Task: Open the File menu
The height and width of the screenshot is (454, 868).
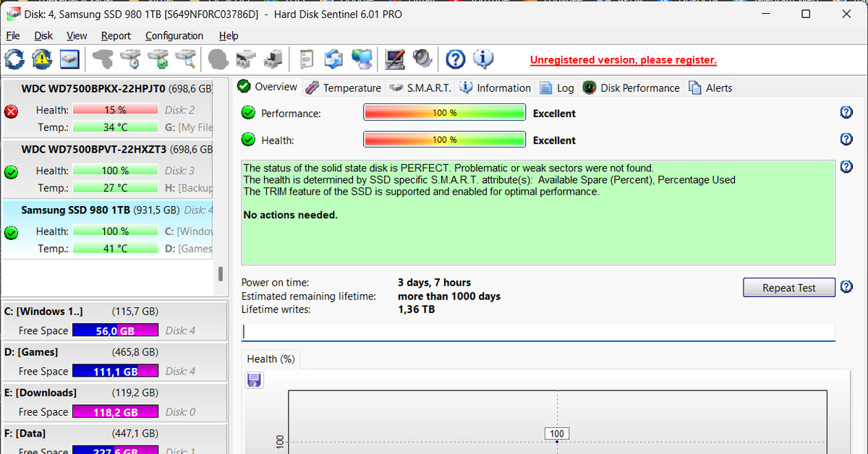Action: click(13, 35)
